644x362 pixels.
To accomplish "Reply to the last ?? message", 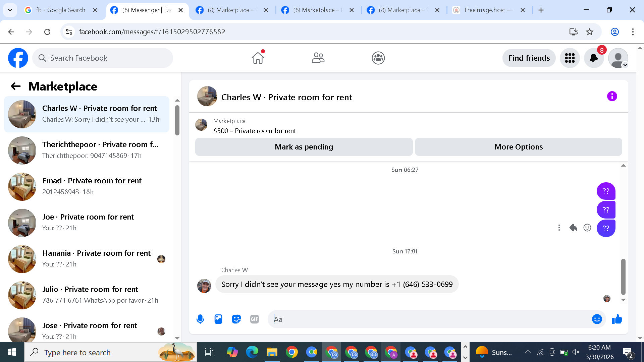I will point(573,228).
